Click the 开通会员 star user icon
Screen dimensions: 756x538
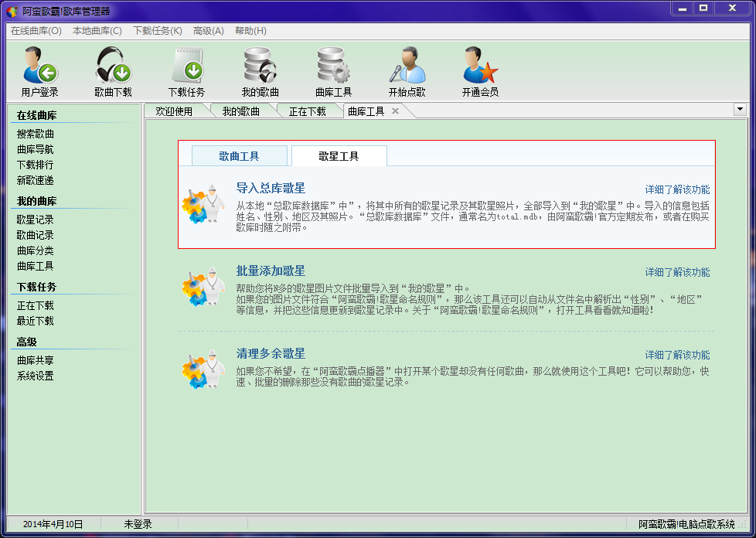point(480,66)
